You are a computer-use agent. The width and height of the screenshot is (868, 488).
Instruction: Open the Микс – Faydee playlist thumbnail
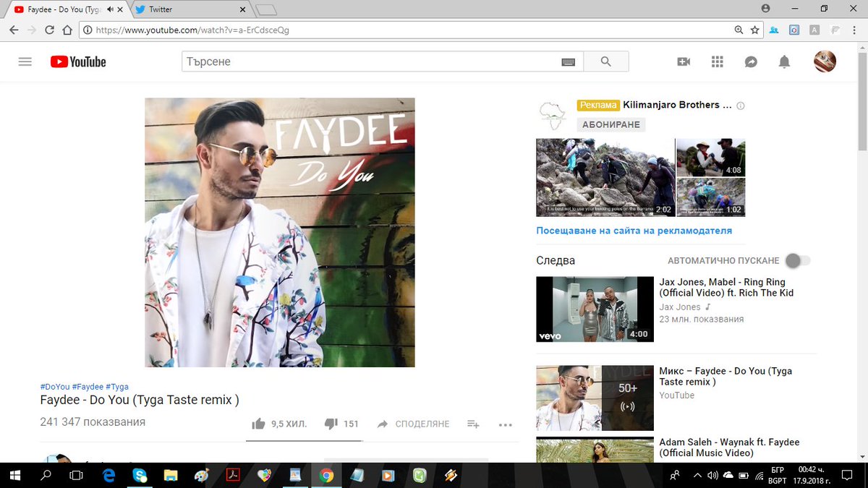click(x=595, y=398)
